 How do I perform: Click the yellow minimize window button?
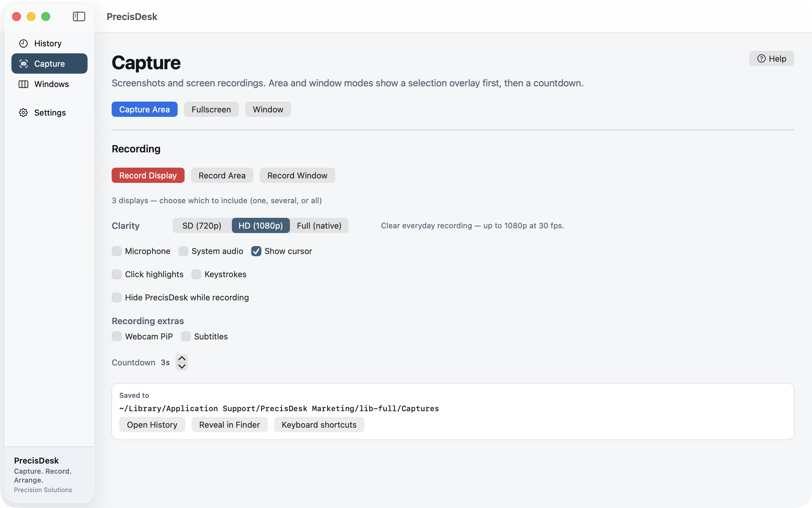pyautogui.click(x=31, y=17)
